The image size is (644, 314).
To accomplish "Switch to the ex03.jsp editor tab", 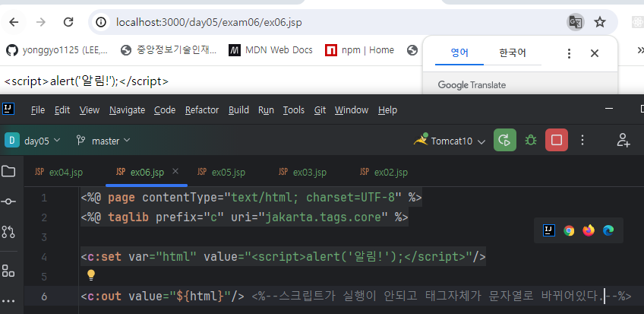I will (x=303, y=173).
